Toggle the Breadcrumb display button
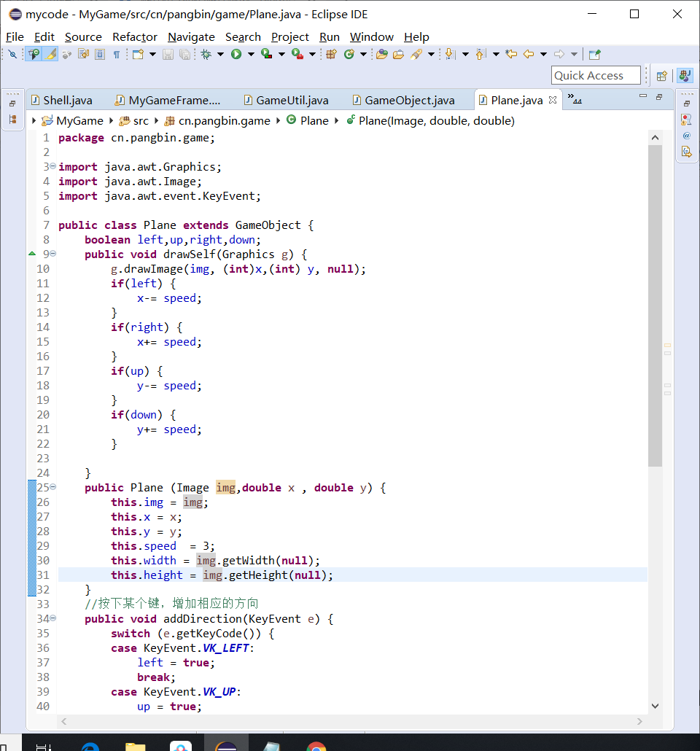Image resolution: width=700 pixels, height=751 pixels. [x=34, y=54]
